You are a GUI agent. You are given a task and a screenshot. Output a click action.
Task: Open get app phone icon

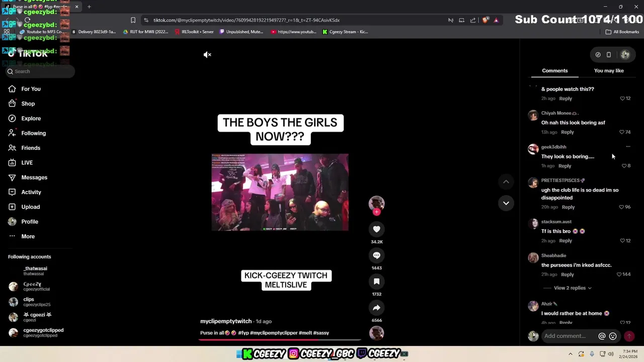point(609,55)
